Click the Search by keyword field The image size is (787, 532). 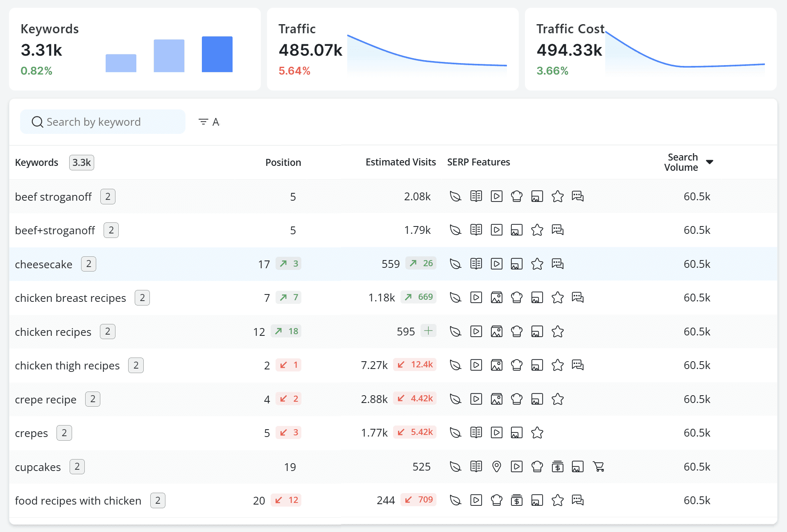point(102,122)
